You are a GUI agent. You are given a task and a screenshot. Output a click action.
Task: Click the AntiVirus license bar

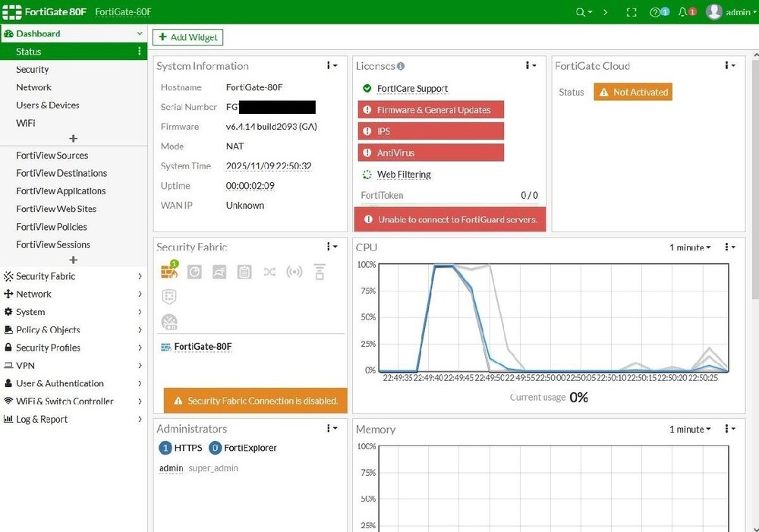(x=431, y=153)
